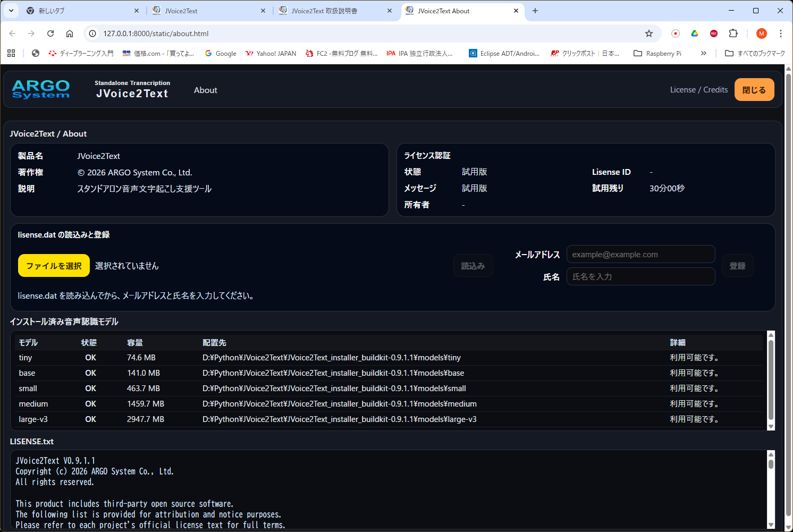Click the ARGO System logo
Screen dimensions: 793x532
click(41, 89)
